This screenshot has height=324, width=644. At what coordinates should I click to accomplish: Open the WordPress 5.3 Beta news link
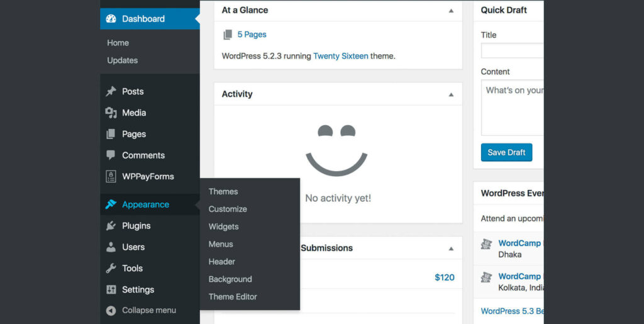click(512, 311)
